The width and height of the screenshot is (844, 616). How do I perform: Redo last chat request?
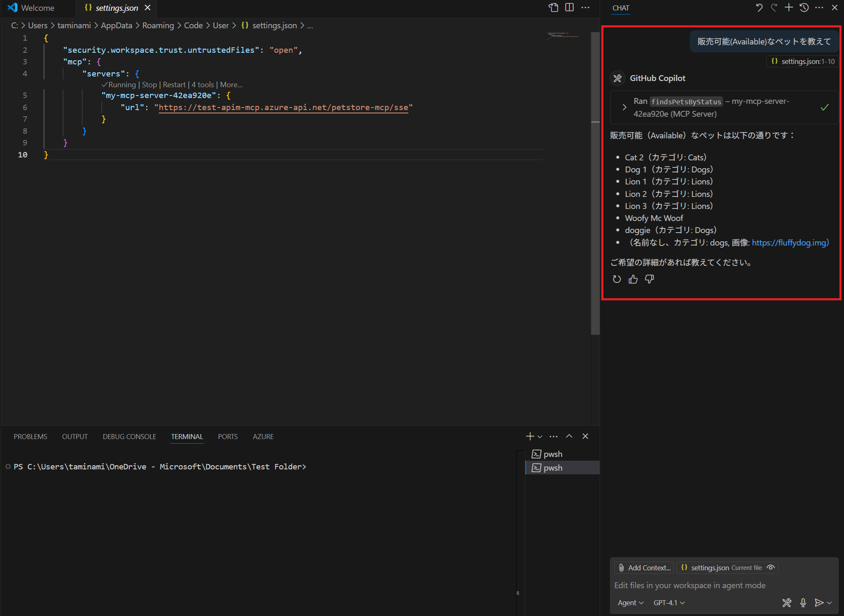coord(774,7)
